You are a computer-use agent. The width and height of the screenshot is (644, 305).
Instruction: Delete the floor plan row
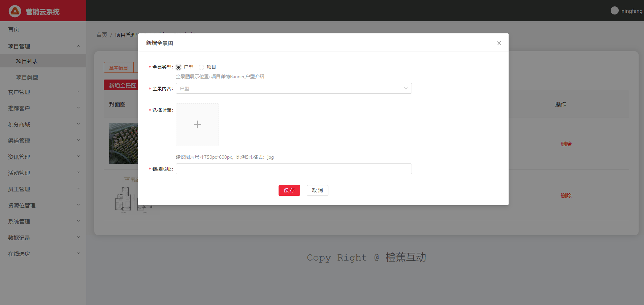tap(566, 195)
